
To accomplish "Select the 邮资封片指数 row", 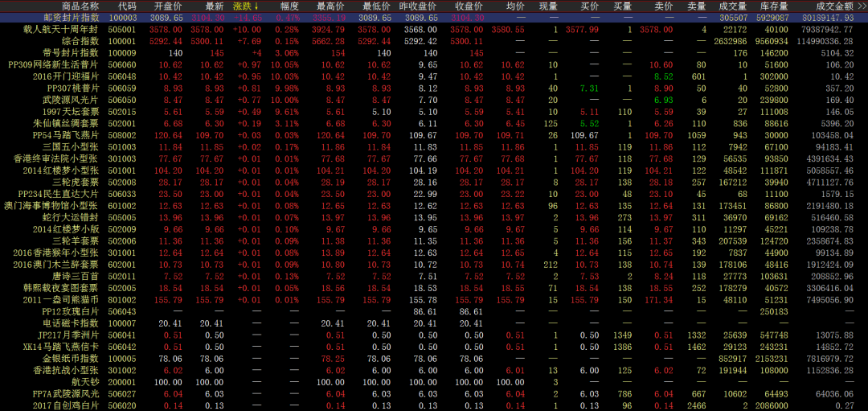I will coord(434,18).
